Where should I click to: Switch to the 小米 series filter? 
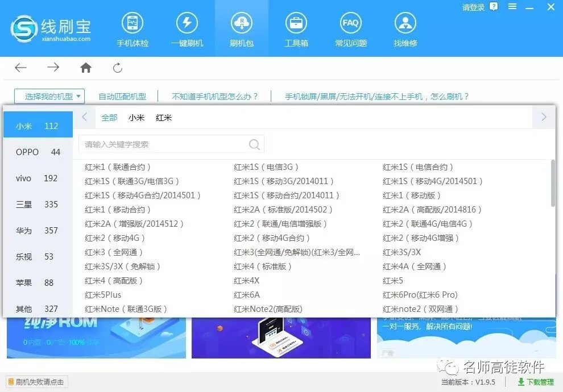point(136,118)
